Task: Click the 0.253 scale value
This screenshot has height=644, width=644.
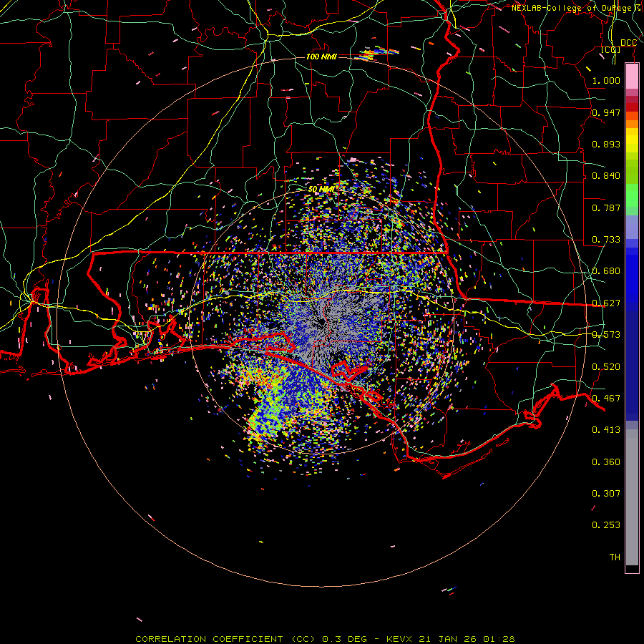Action: pyautogui.click(x=606, y=525)
